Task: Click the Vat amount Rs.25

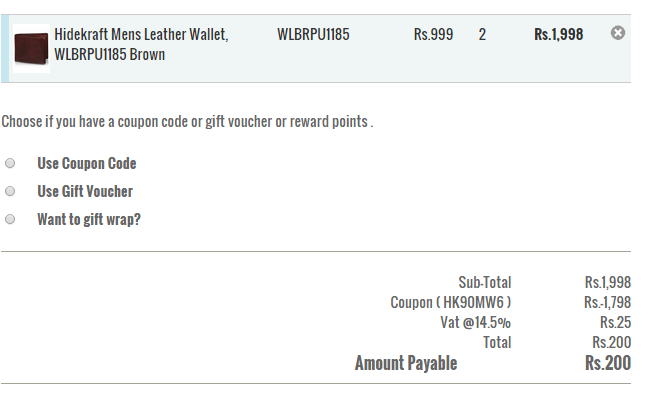Action: (x=615, y=322)
